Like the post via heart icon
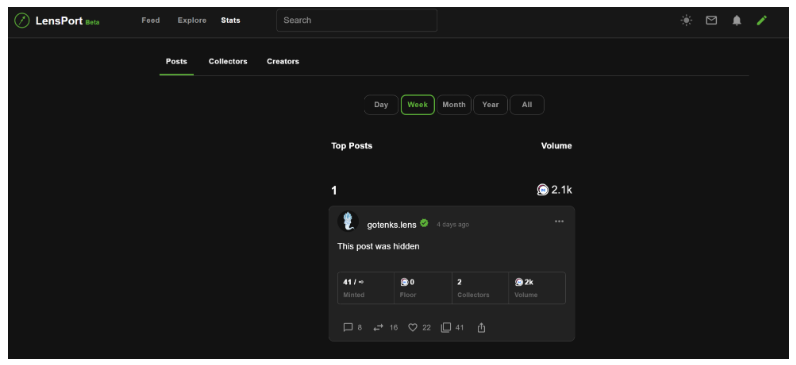Screen dimensions: 796x365 (413, 327)
